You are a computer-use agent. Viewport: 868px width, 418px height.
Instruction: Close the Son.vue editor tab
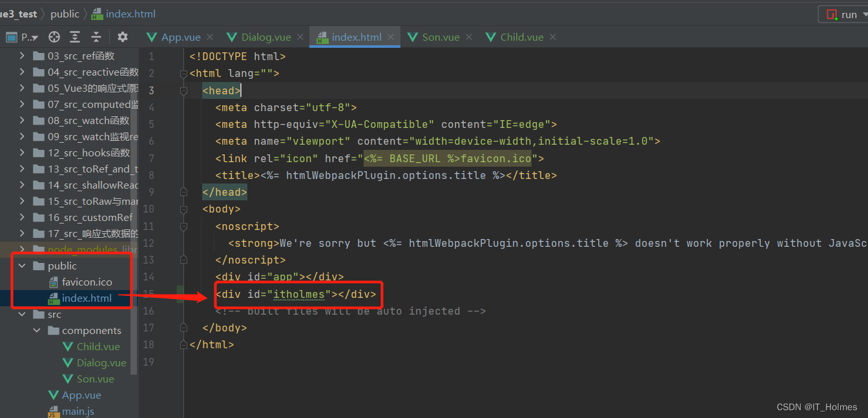(x=469, y=37)
